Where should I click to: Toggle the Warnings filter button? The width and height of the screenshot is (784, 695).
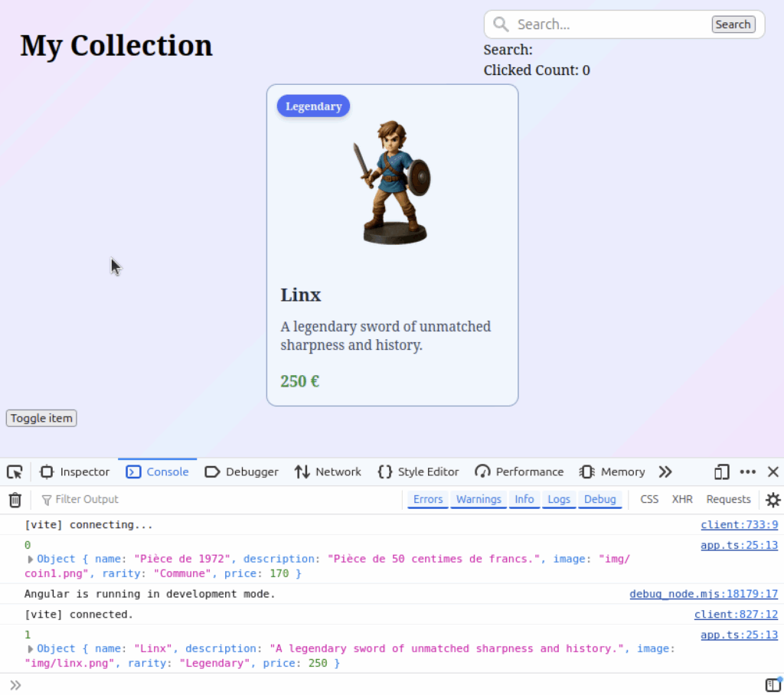pyautogui.click(x=479, y=499)
